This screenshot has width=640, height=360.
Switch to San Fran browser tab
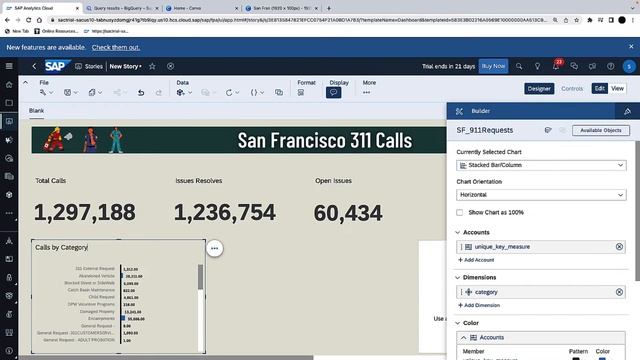tap(282, 8)
